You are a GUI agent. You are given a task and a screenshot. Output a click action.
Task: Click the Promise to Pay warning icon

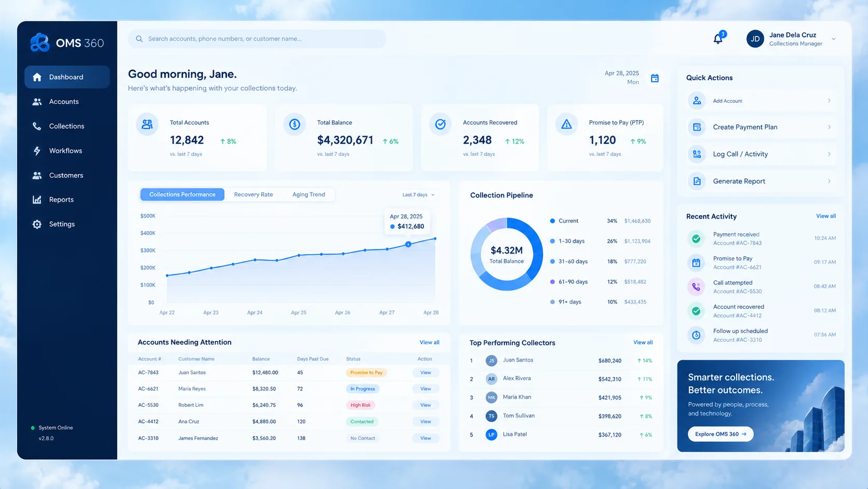coord(566,125)
